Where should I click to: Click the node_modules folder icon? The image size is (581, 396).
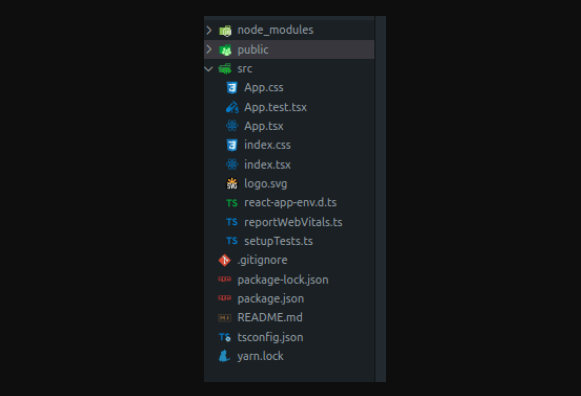(x=225, y=30)
